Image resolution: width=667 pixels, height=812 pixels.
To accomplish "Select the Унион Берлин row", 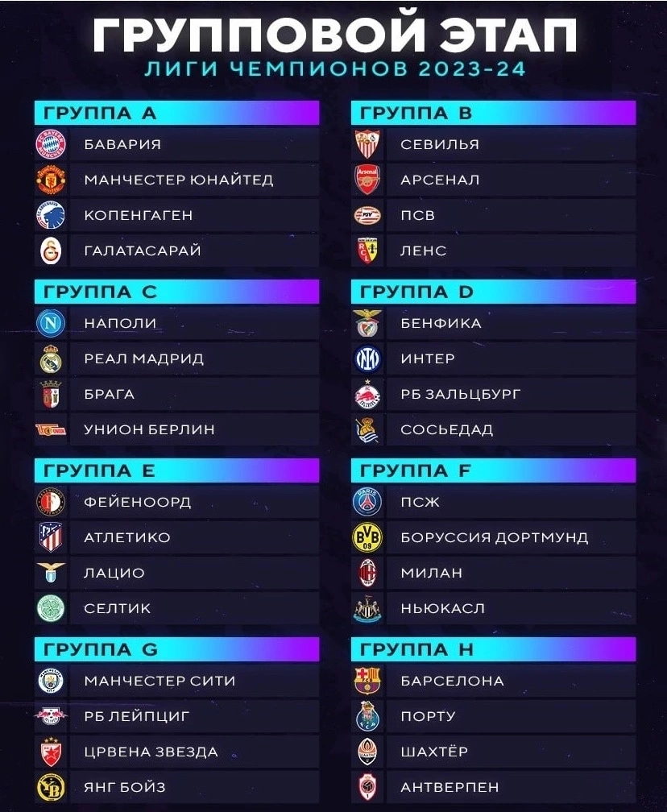I will (176, 429).
